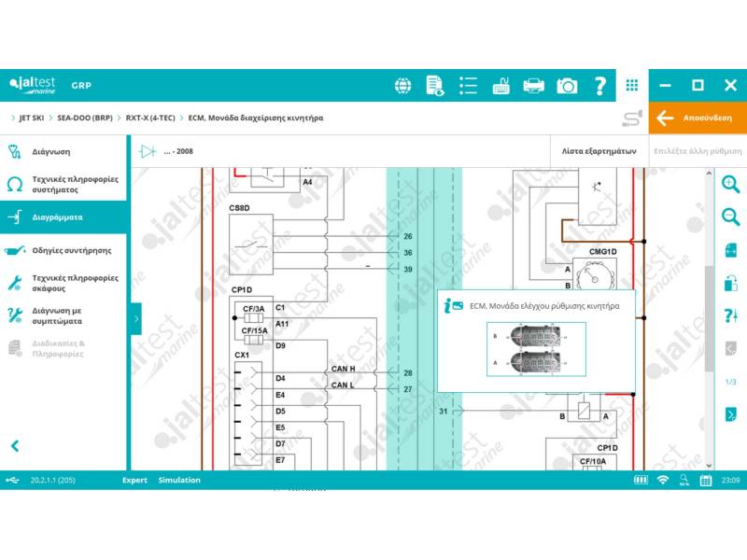This screenshot has width=747, height=560.
Task: Zoom out of the wiring diagram
Action: point(730,217)
